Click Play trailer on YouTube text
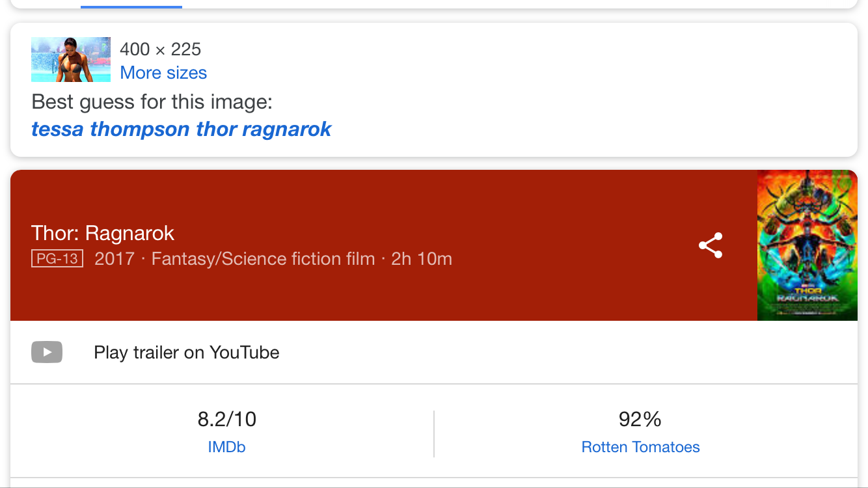The image size is (868, 488). pos(187,352)
